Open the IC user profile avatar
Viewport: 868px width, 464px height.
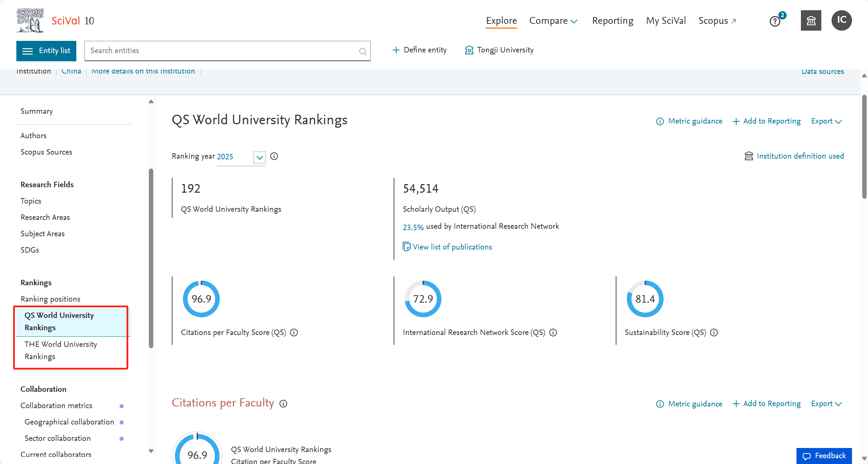(841, 20)
